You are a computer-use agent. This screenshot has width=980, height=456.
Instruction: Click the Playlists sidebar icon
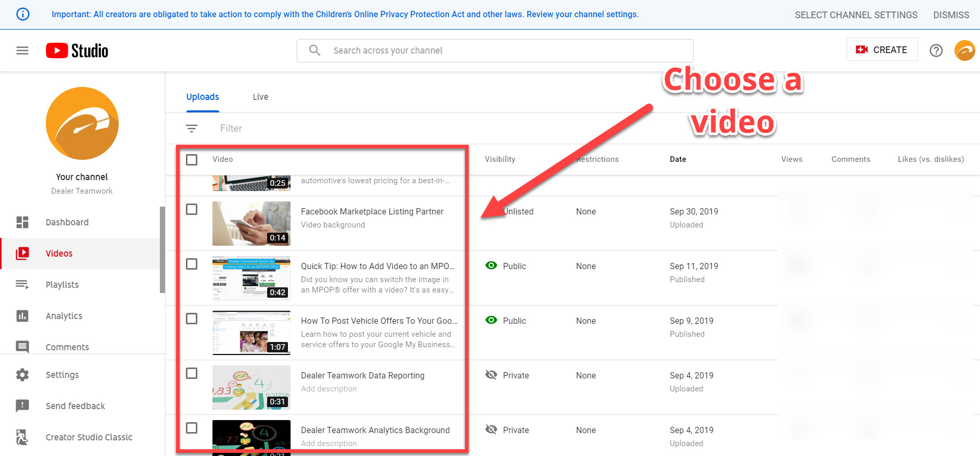[22, 284]
